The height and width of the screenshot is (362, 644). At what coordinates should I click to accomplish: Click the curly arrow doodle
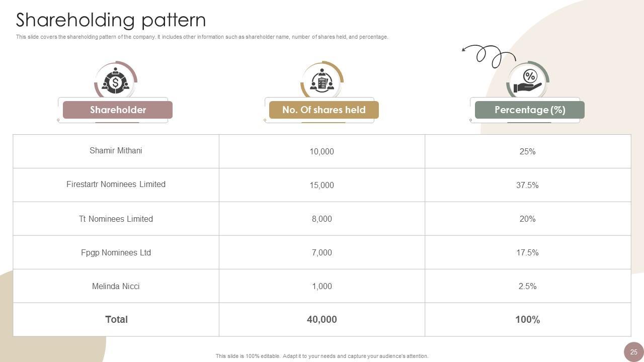point(488,55)
